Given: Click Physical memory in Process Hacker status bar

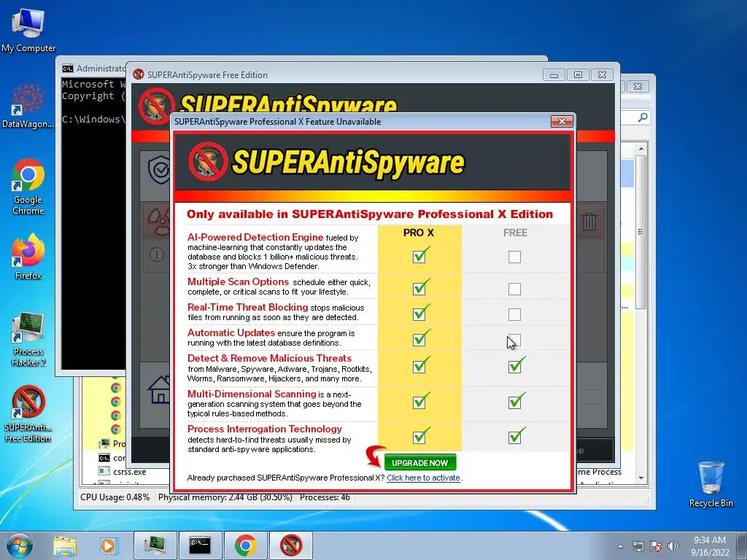Looking at the screenshot, I should pyautogui.click(x=225, y=497).
